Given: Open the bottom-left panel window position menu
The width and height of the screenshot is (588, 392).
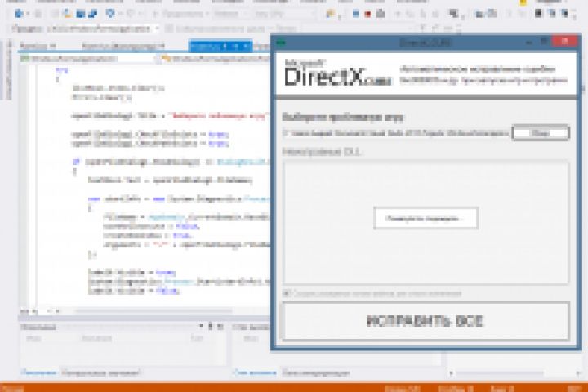Looking at the screenshot, I should (x=201, y=327).
